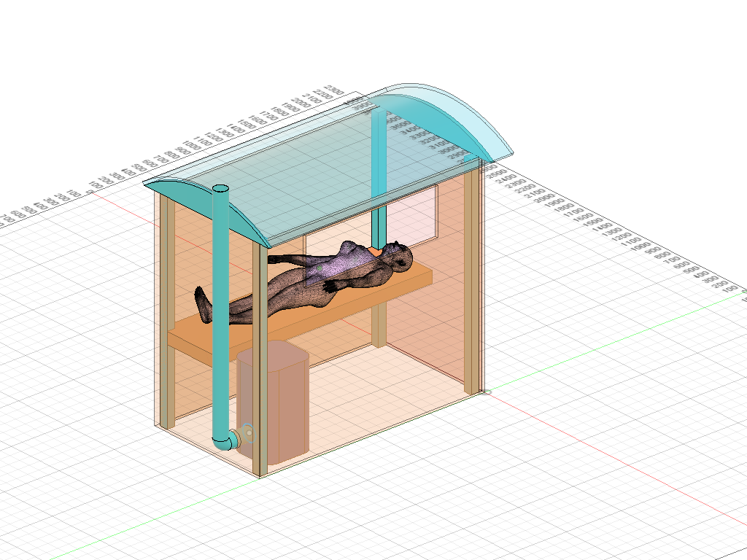Select the front teal chimney pipe
The image size is (747, 560).
click(x=220, y=314)
